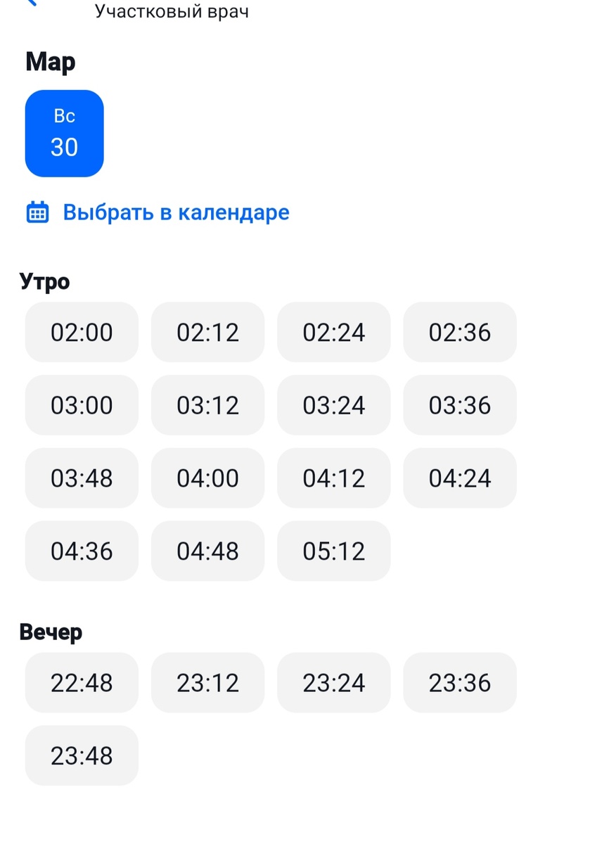Screen dimensions: 616x844
Task: Select the 03:00 slot
Action: [82, 405]
